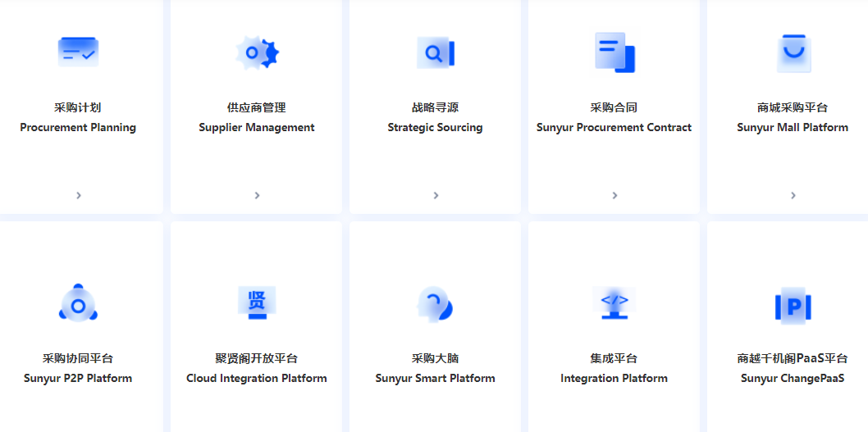Expand the Sunyur Mall Platform chevron arrow
Image resolution: width=868 pixels, height=432 pixels.
click(793, 195)
